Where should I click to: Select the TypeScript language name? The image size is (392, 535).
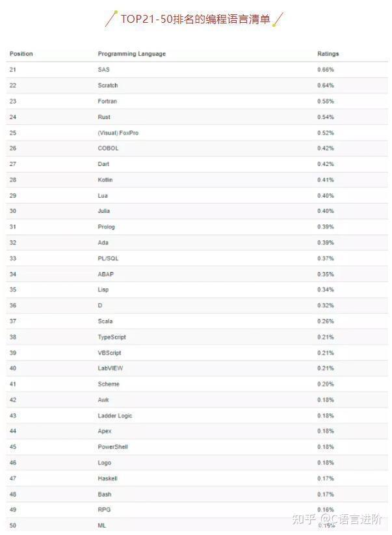tap(112, 337)
